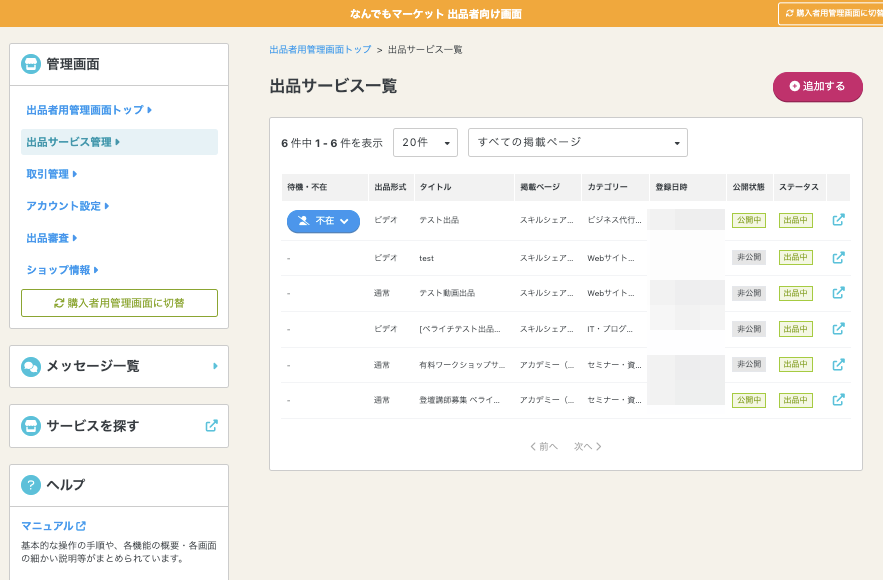
Task: Open external link icon for test row
Action: point(838,257)
